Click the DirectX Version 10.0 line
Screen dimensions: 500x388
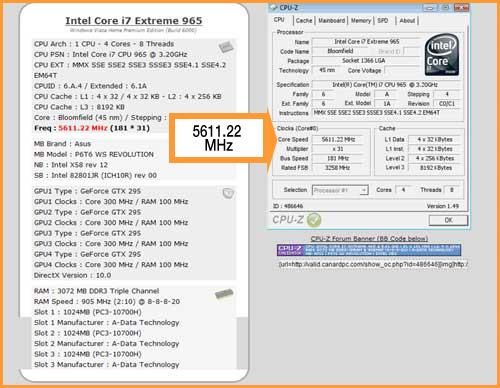coord(72,275)
